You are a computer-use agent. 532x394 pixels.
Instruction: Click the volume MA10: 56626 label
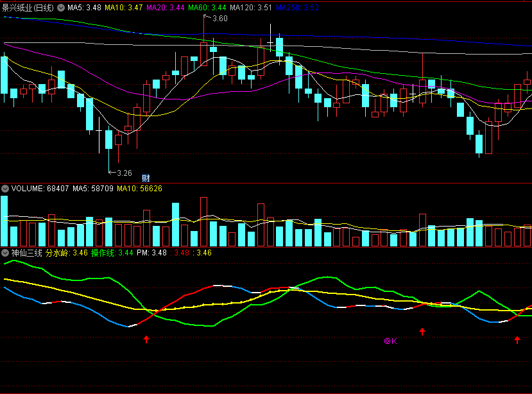(139, 189)
